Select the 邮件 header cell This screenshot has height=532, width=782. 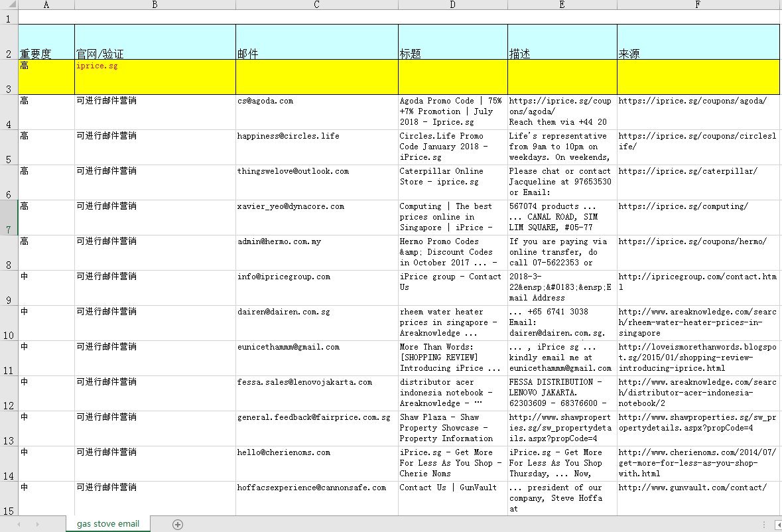click(316, 42)
